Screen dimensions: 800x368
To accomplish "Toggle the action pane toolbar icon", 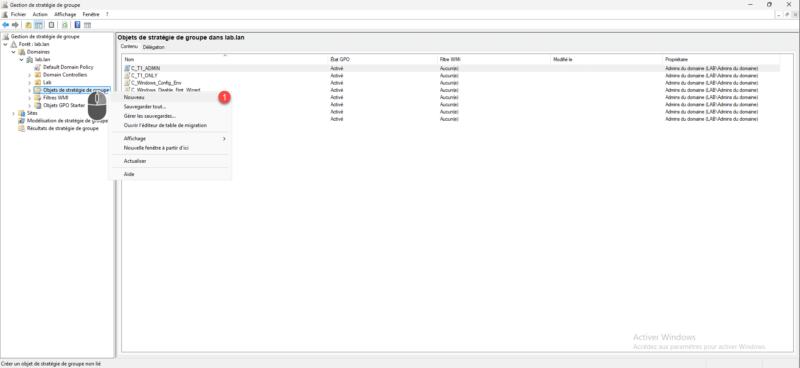I will tap(87, 24).
